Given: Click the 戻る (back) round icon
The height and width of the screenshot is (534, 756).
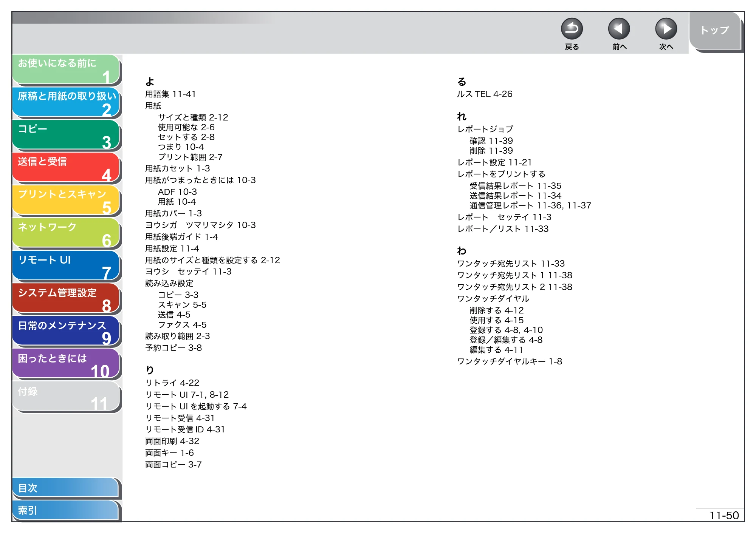Looking at the screenshot, I should click(572, 29).
